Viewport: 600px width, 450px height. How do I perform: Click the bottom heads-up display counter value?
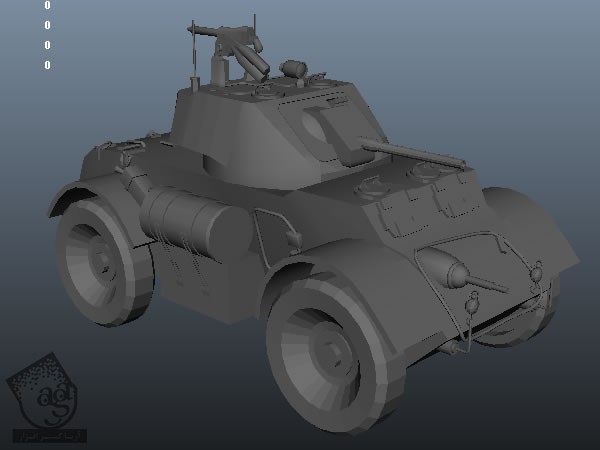click(x=47, y=66)
